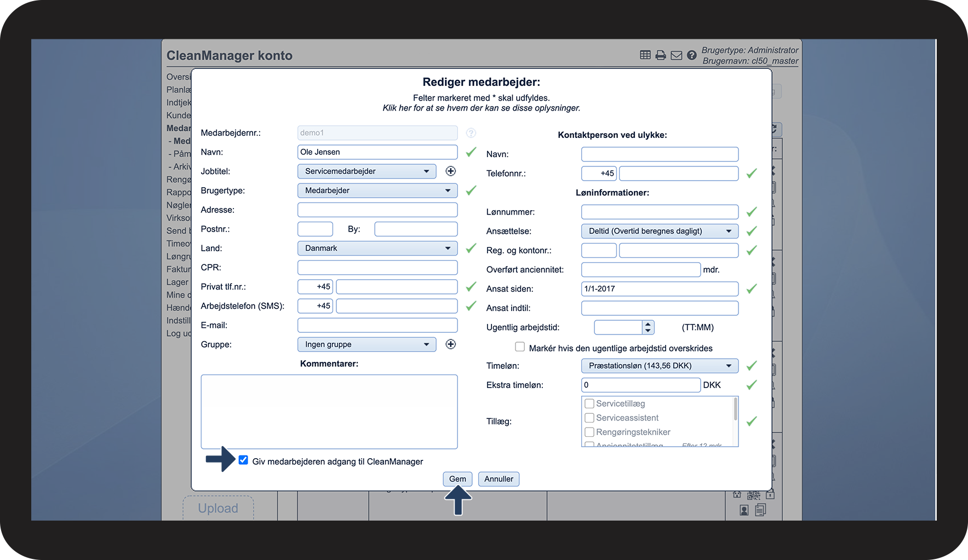The height and width of the screenshot is (560, 968).
Task: Tick the Rengøringstekniker checkbox
Action: click(x=589, y=432)
